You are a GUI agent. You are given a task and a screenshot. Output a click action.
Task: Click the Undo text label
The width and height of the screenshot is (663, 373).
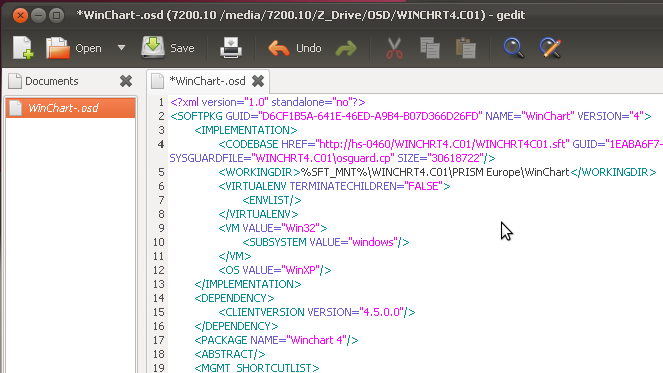click(309, 48)
